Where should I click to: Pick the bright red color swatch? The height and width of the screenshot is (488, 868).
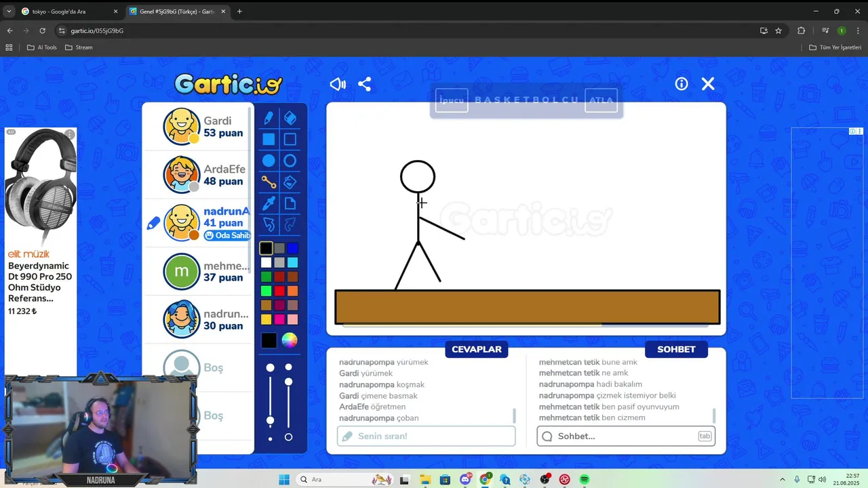[x=279, y=291]
